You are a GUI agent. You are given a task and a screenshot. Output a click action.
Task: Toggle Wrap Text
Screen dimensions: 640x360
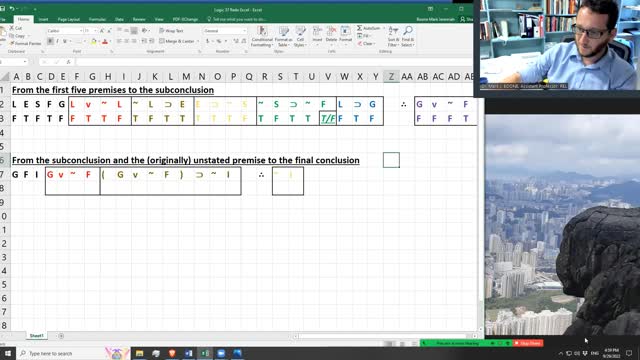pyautogui.click(x=171, y=31)
